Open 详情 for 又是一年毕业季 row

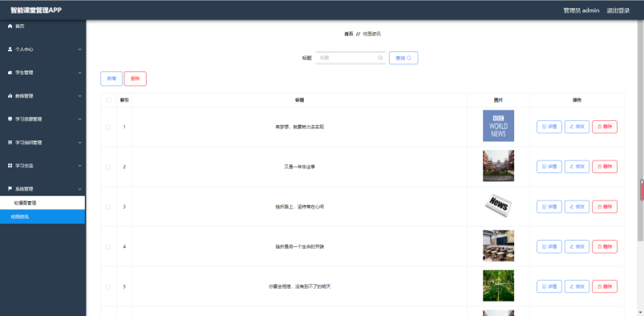point(549,167)
